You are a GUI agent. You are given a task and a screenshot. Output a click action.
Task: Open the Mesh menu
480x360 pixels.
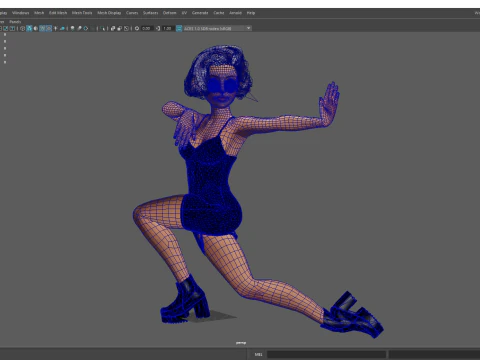click(39, 13)
